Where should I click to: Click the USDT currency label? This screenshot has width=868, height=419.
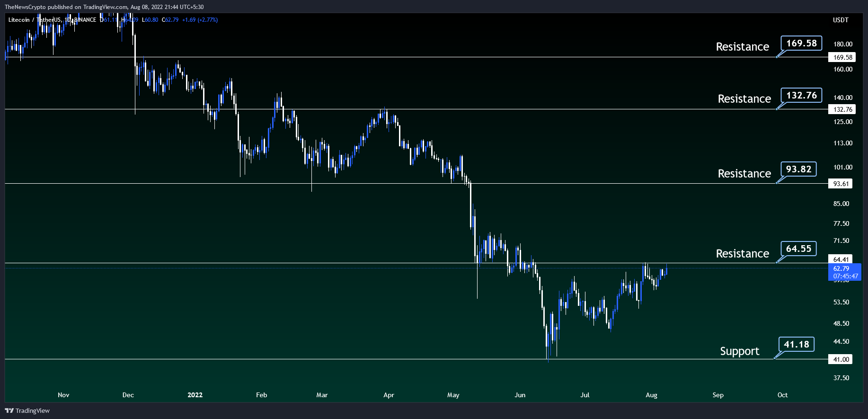pyautogui.click(x=841, y=20)
